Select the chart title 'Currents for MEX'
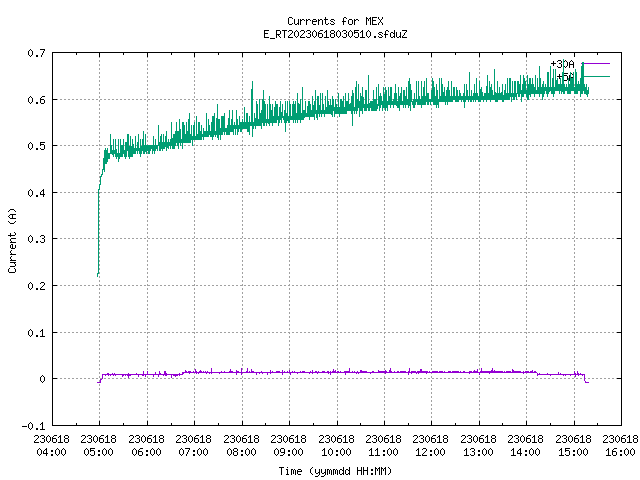 click(335, 21)
